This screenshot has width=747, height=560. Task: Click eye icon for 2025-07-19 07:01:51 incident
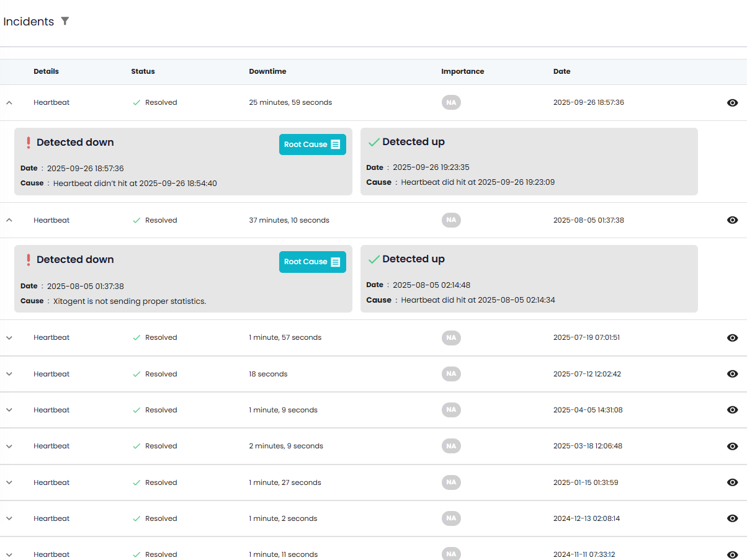pyautogui.click(x=732, y=338)
